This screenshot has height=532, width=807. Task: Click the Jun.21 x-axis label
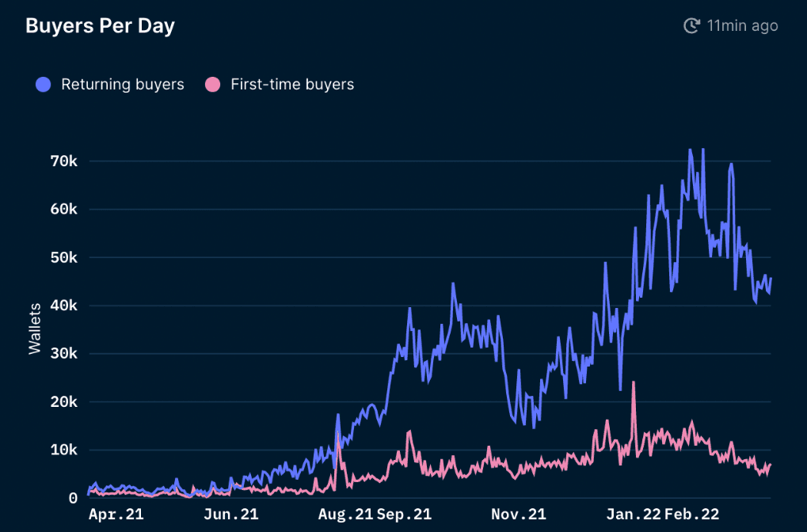coord(231,515)
